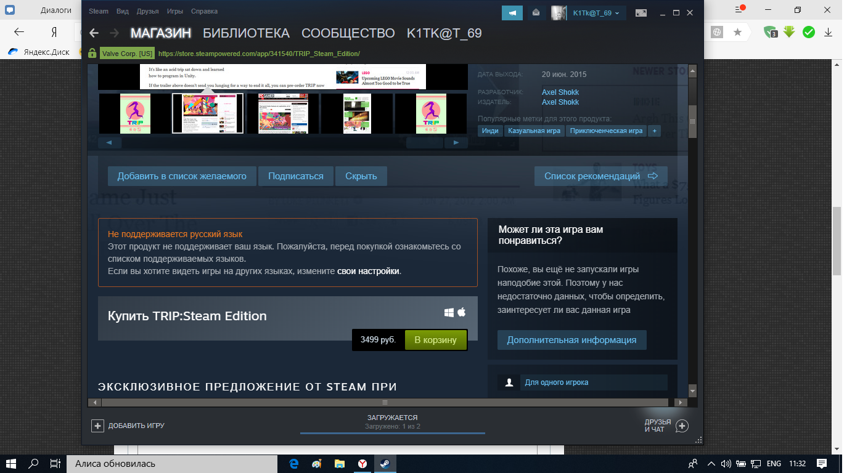Open свои настройки link

click(x=368, y=271)
